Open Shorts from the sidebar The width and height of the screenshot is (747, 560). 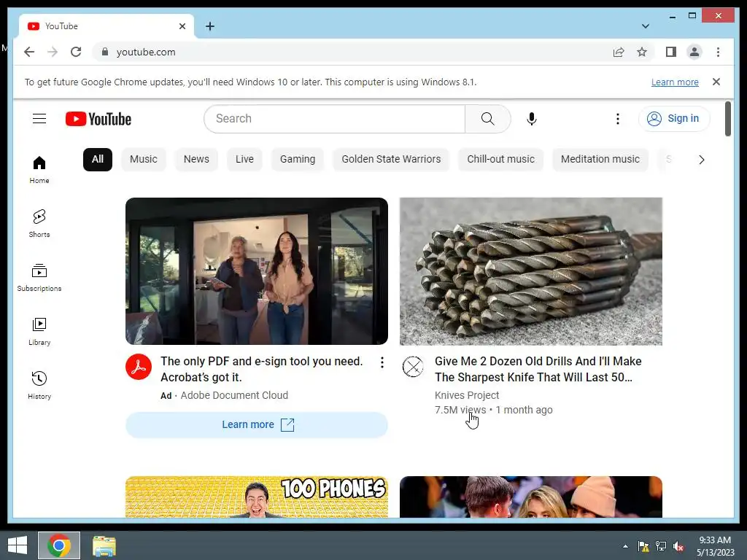pos(39,223)
